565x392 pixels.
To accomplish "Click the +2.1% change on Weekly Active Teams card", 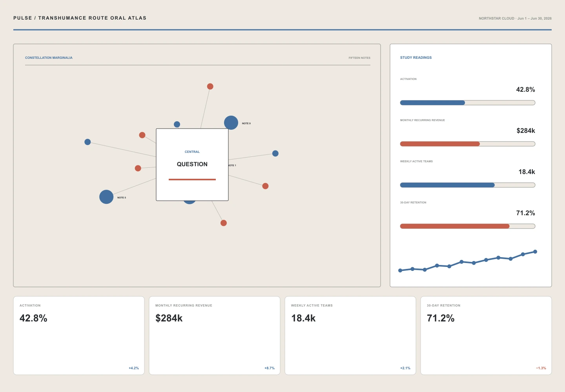I will point(405,368).
